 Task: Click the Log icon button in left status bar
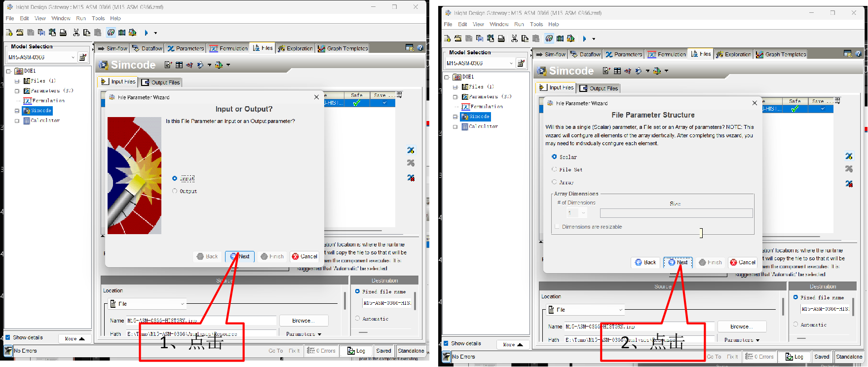point(356,351)
